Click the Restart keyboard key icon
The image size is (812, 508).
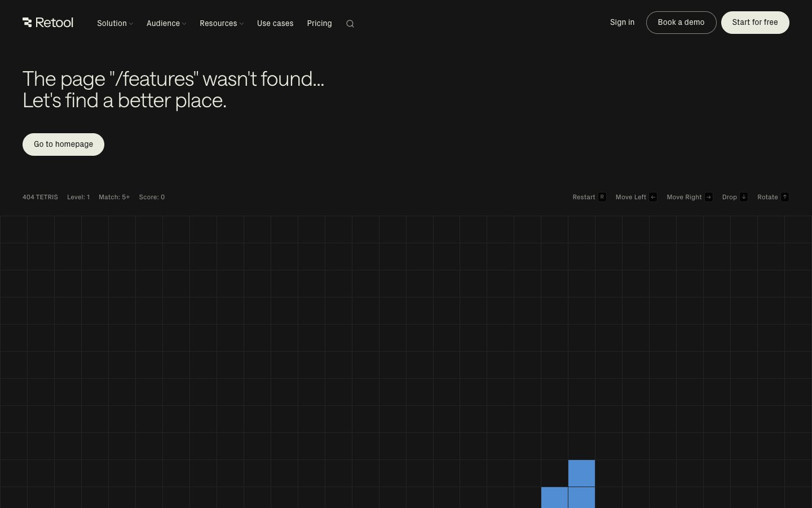602,197
